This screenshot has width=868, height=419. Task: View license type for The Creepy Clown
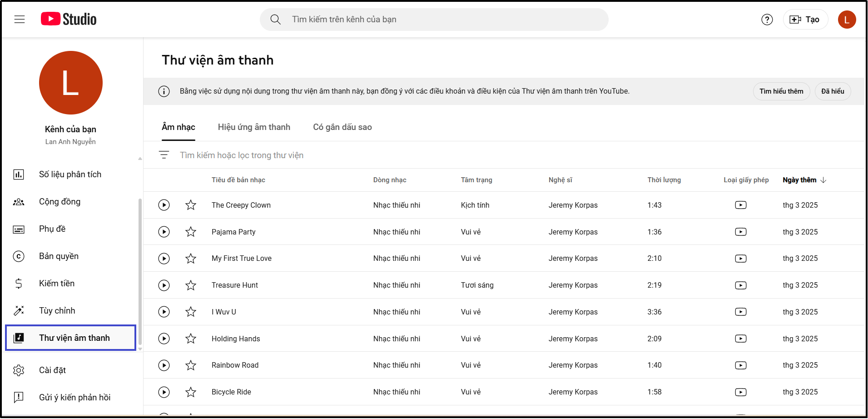coord(741,205)
